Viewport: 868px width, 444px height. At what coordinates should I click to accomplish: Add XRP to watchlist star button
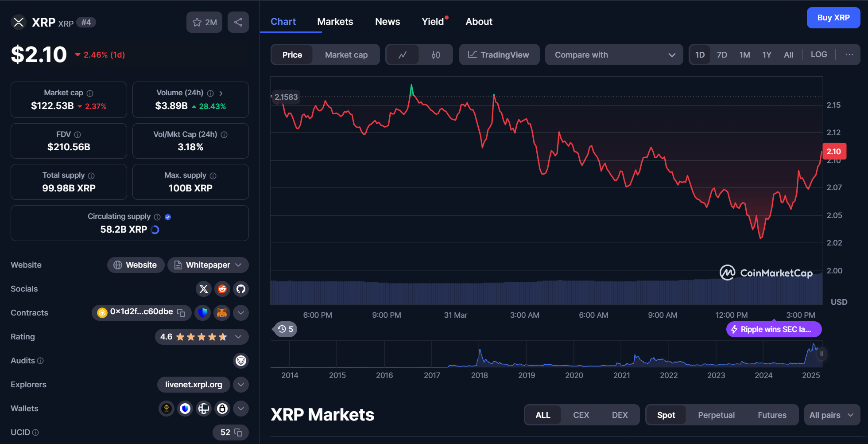point(204,22)
